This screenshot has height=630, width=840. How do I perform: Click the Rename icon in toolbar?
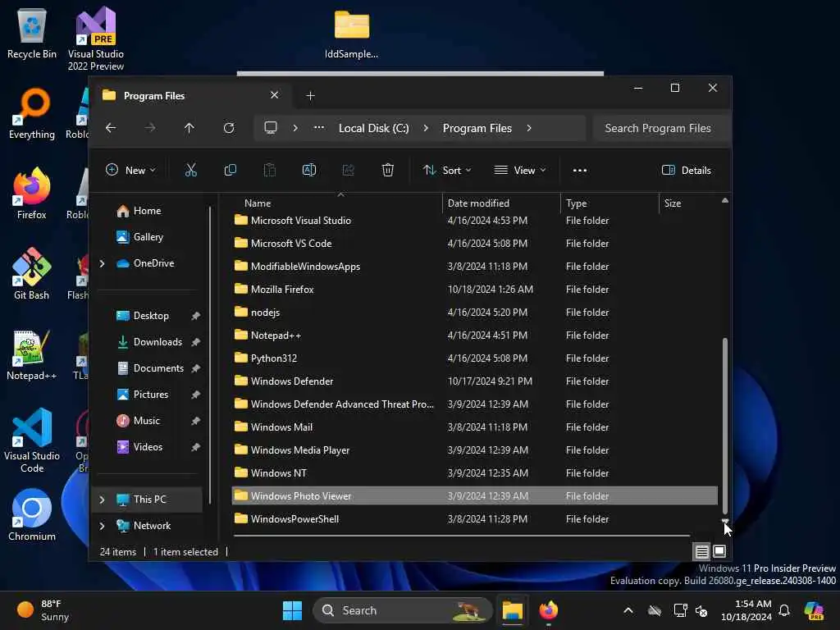click(x=309, y=171)
